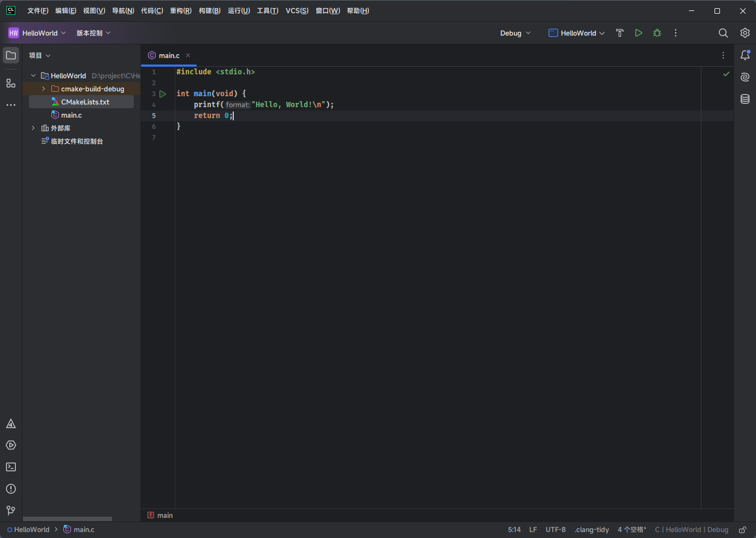The width and height of the screenshot is (756, 538).
Task: Open the CMake tool window
Action: [11, 424]
